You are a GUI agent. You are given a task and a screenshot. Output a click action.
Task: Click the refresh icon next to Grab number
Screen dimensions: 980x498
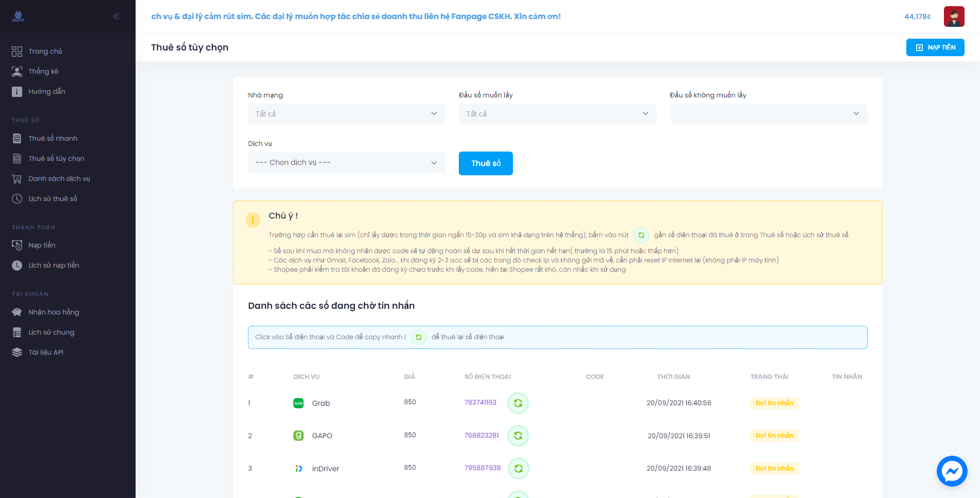coord(518,403)
